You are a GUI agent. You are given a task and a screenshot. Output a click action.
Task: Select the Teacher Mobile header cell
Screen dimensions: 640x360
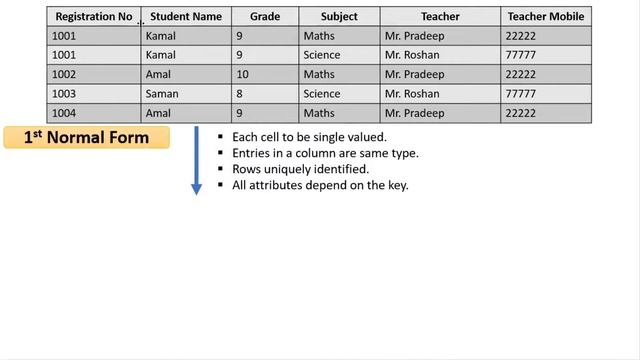(x=546, y=16)
